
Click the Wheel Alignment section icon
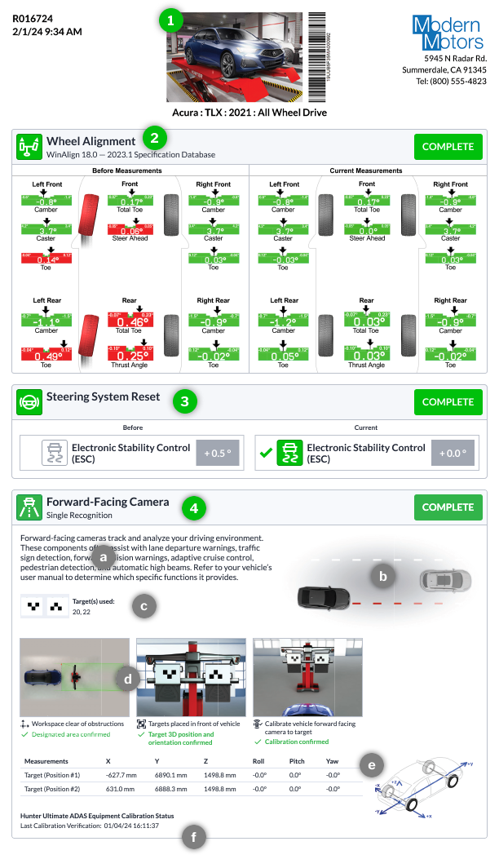[29, 147]
